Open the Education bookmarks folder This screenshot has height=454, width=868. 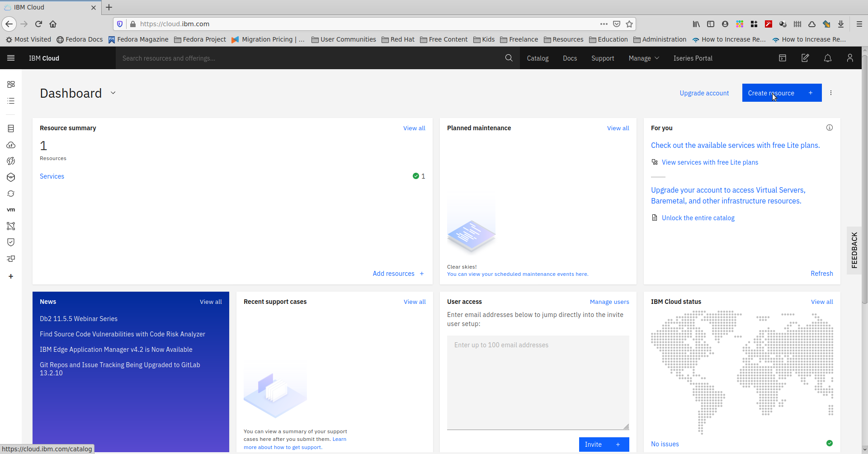click(608, 39)
